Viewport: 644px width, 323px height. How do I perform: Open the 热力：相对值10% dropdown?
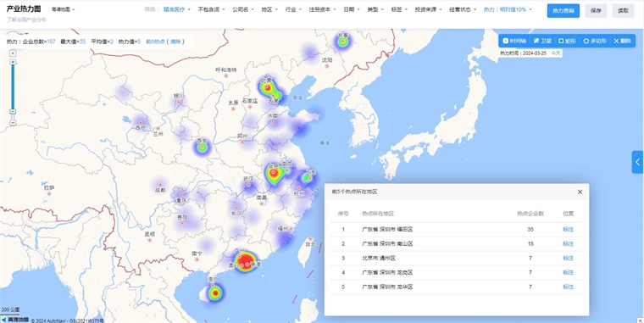(x=508, y=9)
